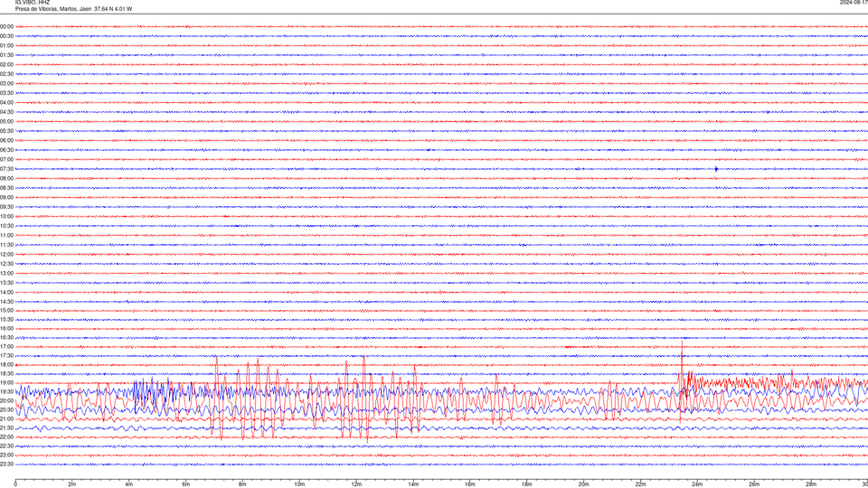Click the station code IG.VIBO..HHZ
The image size is (868, 488).
[33, 3]
